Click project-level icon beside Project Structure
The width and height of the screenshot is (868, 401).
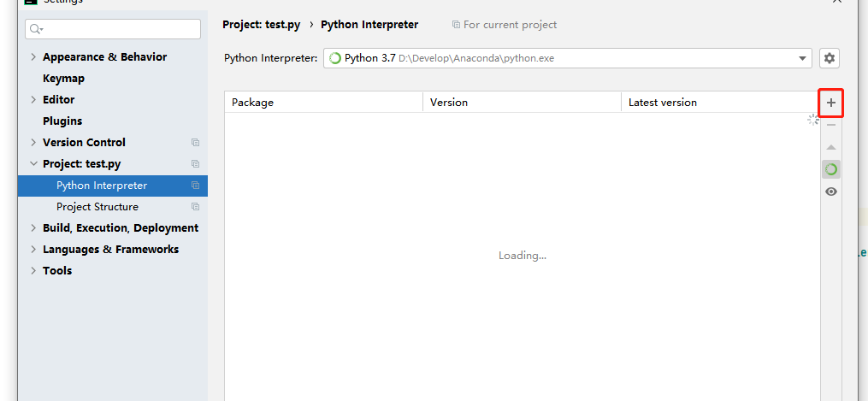pos(196,207)
